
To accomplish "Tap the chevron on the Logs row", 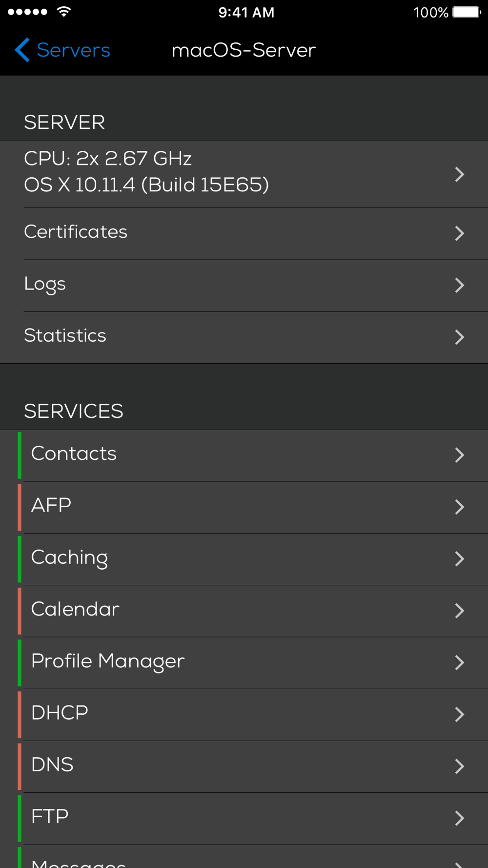I will coord(459,285).
